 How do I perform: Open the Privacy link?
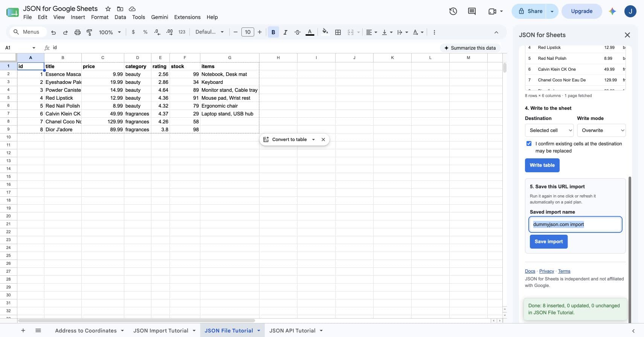(546, 271)
